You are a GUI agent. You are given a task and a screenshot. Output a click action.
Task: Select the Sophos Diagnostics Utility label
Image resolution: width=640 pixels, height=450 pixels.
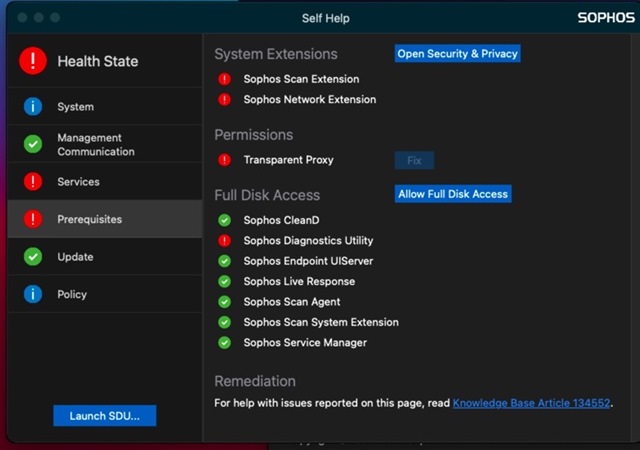pos(308,241)
